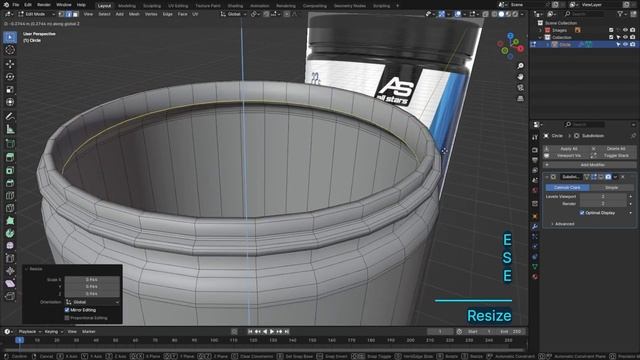
Task: Select the Shrink/Fatten tool
Action: pyautogui.click(x=10, y=271)
